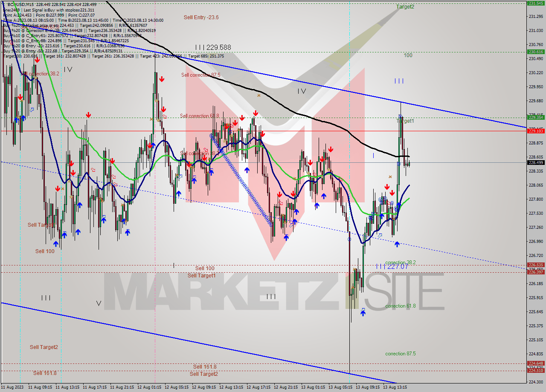The image size is (546, 392).
Task: Click the red 226.535 price tag
Action: [x=535, y=265]
